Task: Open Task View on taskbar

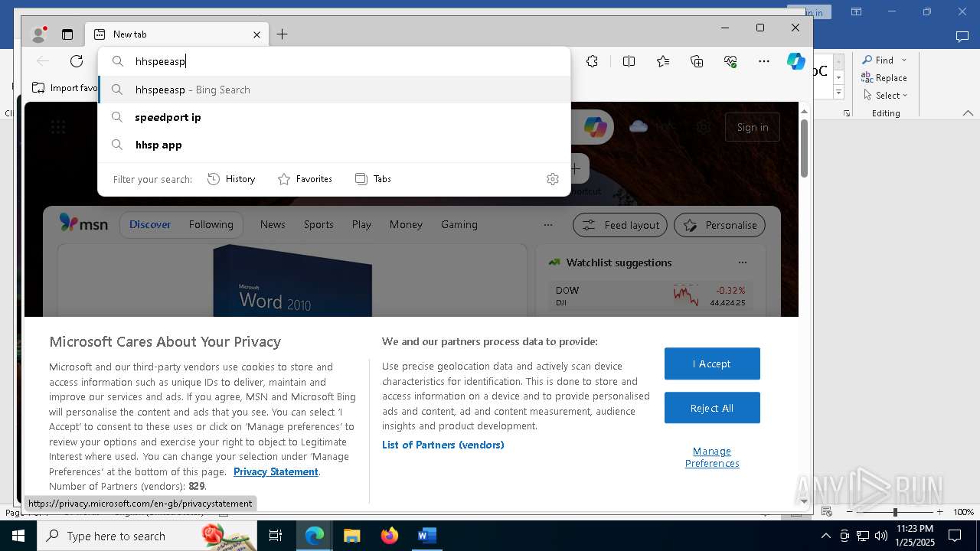Action: (276, 536)
